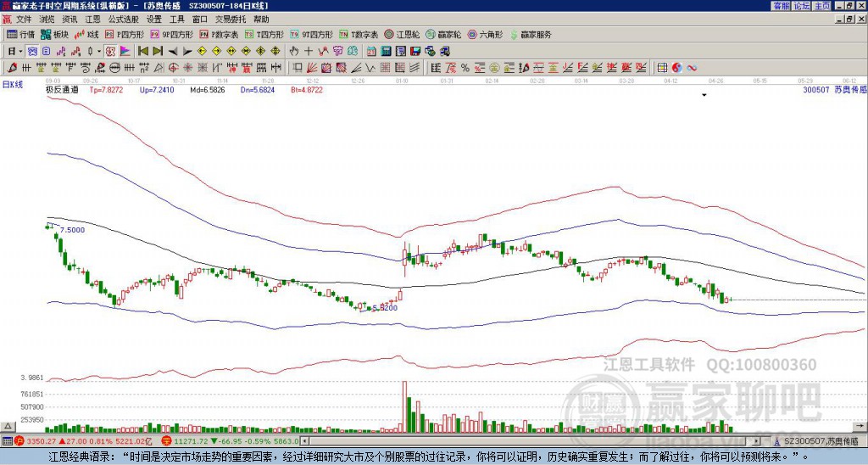Click the calendar date icon
The image size is (868, 465).
pos(371,52)
